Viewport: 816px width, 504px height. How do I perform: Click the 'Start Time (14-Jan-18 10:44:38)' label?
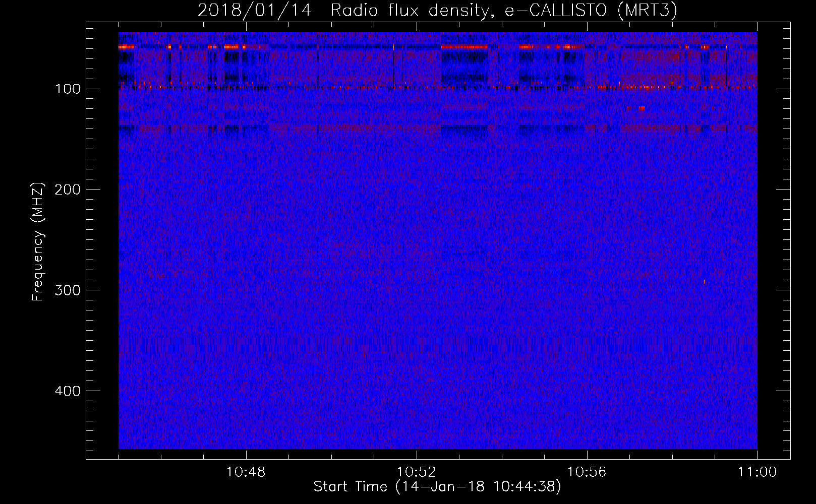pos(437,487)
